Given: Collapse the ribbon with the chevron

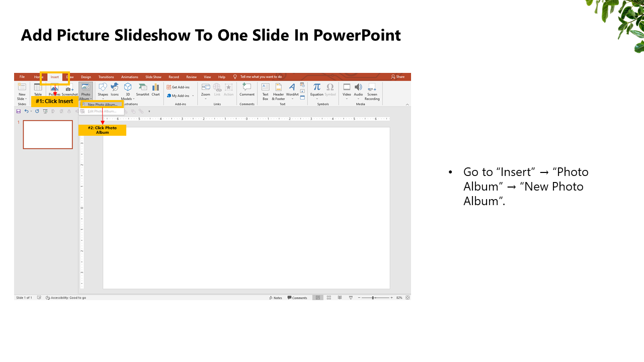Looking at the screenshot, I should [x=407, y=104].
